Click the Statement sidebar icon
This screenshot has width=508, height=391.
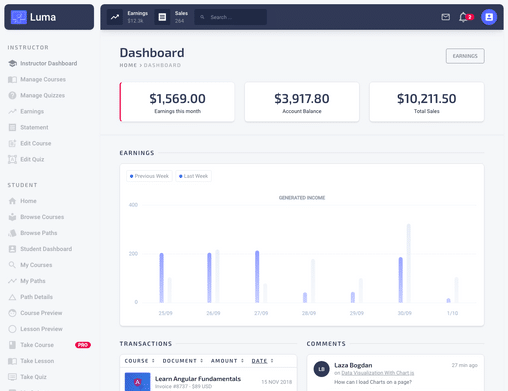[x=12, y=127]
